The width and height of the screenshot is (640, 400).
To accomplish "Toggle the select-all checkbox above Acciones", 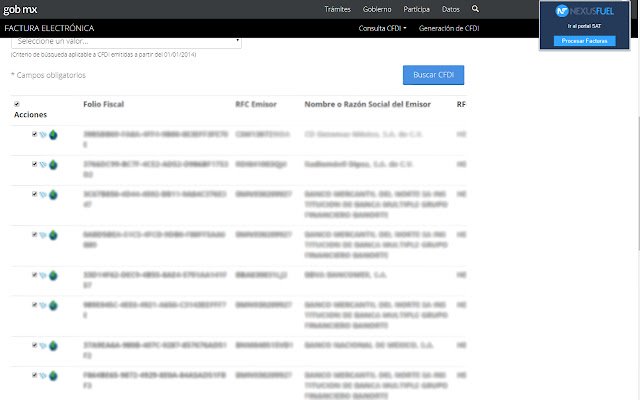I will pyautogui.click(x=17, y=104).
